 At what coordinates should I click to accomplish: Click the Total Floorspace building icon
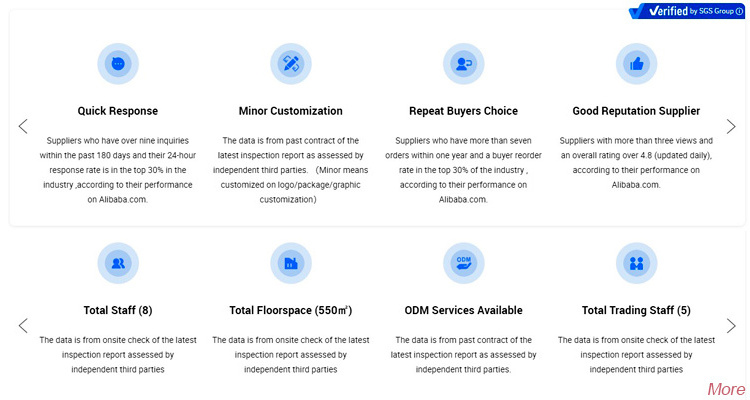point(291,263)
